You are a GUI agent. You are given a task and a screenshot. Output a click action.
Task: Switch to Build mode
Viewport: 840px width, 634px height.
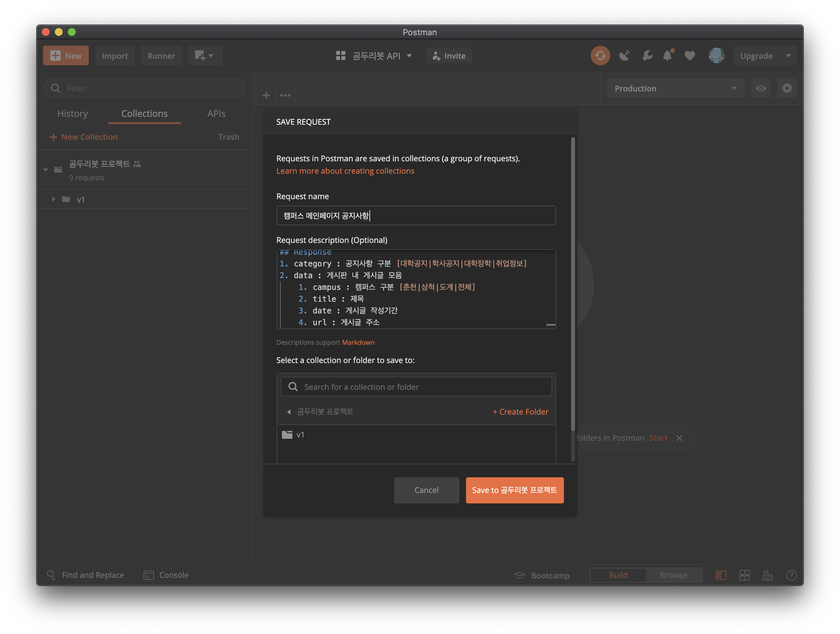[618, 575]
